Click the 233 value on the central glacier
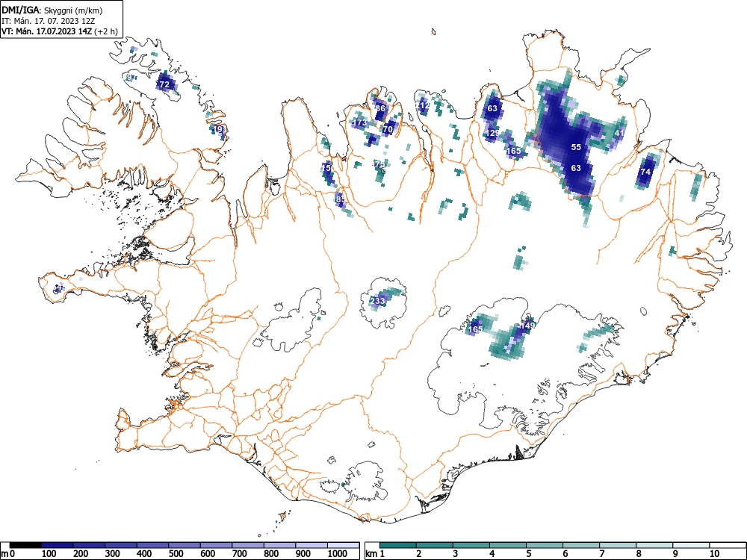Viewport: 747px width, 560px height. (x=377, y=301)
